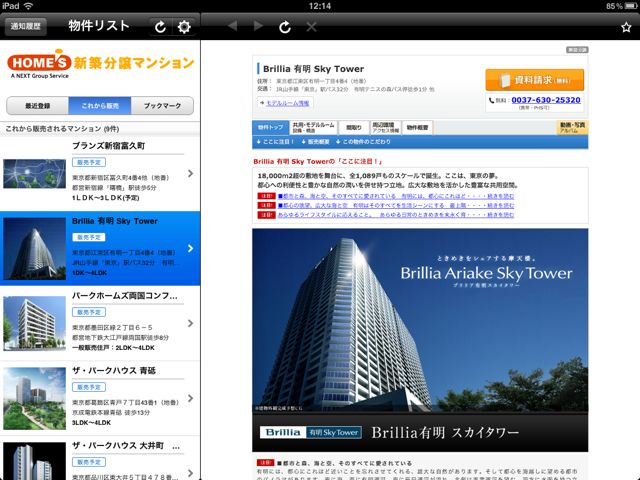
Task: Open third link starting あらゆるライフスタイル
Action: [x=396, y=215]
